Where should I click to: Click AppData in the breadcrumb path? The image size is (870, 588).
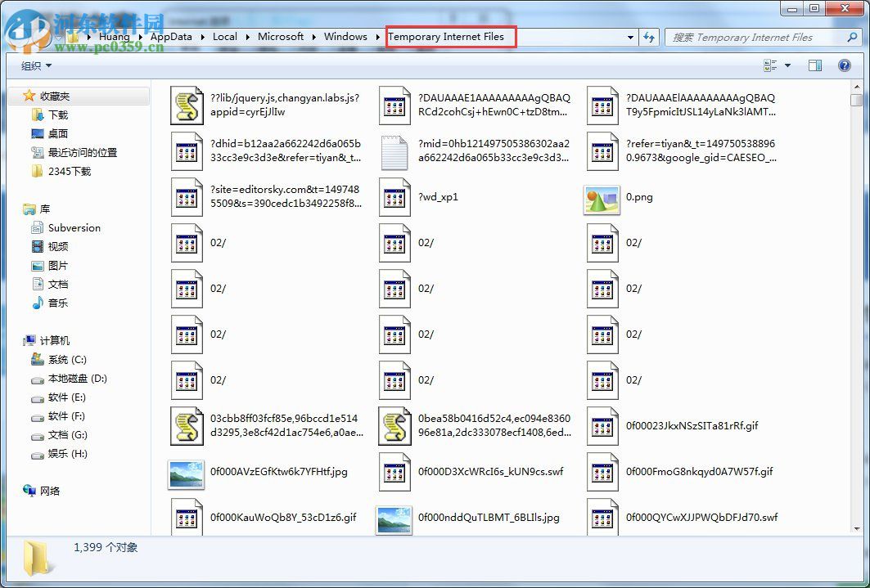pyautogui.click(x=171, y=37)
